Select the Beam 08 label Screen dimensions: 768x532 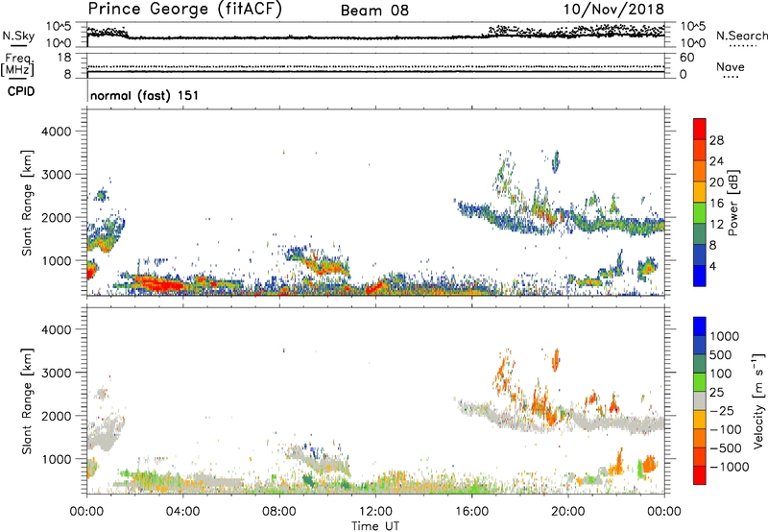pos(373,11)
